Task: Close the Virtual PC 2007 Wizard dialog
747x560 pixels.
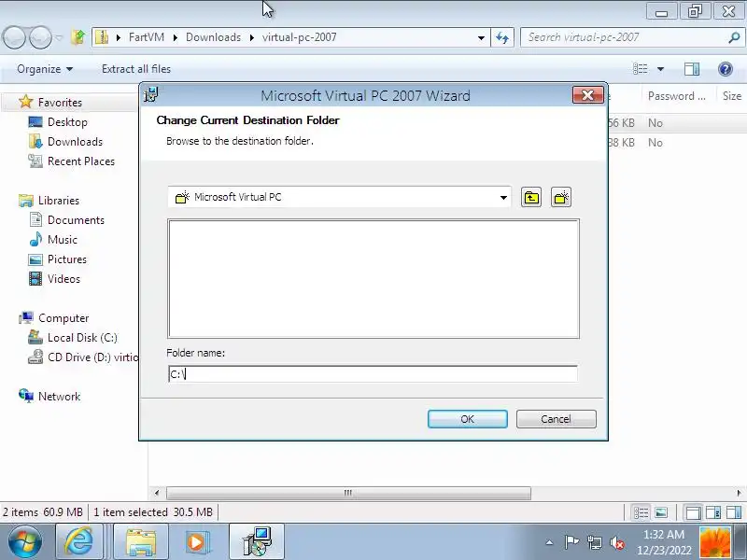Action: tap(588, 95)
